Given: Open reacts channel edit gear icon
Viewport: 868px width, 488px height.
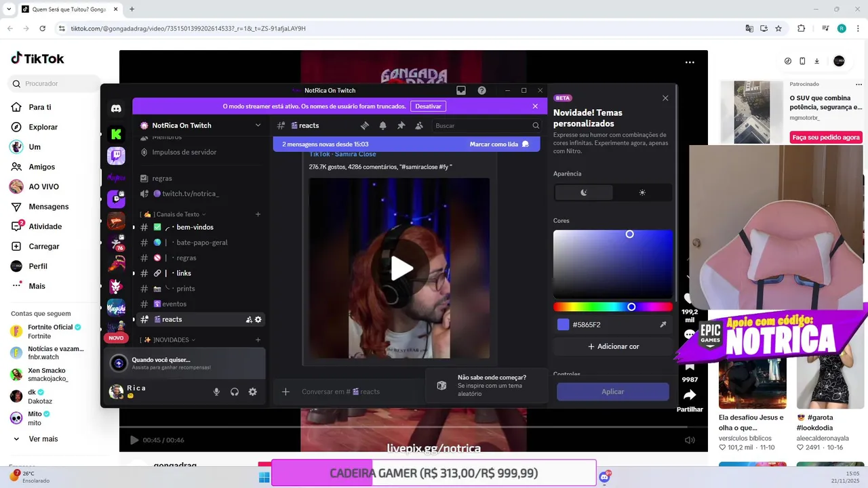Looking at the screenshot, I should pos(258,319).
